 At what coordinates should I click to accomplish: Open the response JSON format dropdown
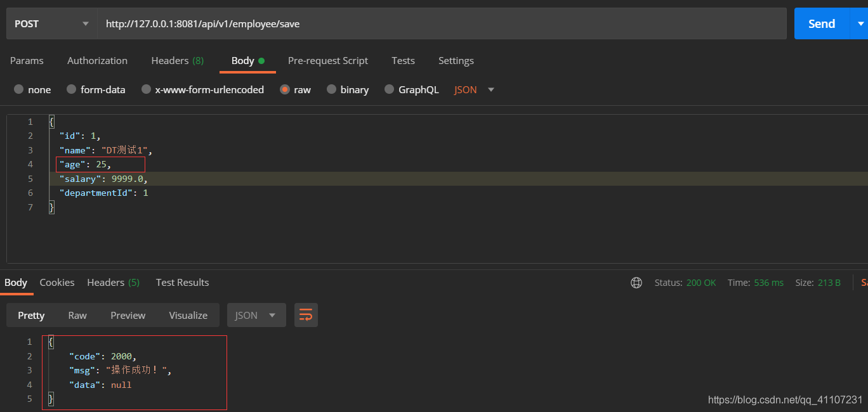256,315
